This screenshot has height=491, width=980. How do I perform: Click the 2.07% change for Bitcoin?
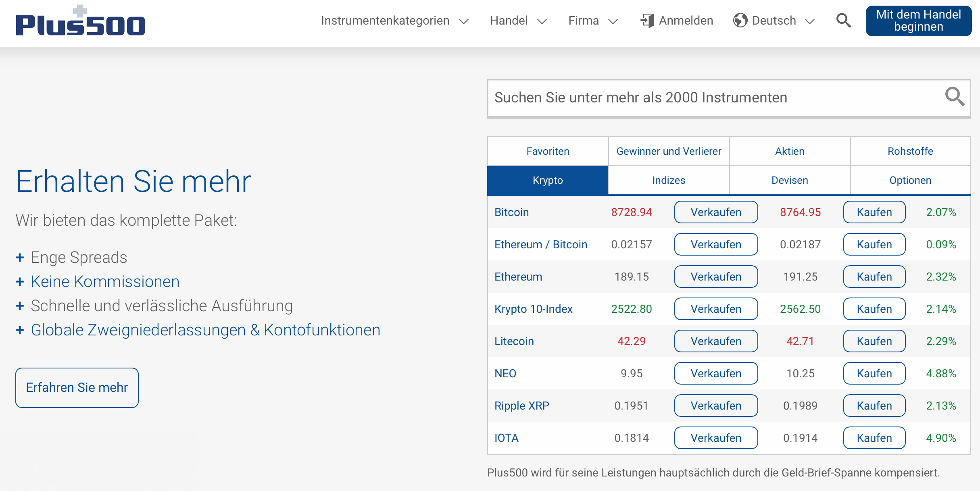coord(941,212)
